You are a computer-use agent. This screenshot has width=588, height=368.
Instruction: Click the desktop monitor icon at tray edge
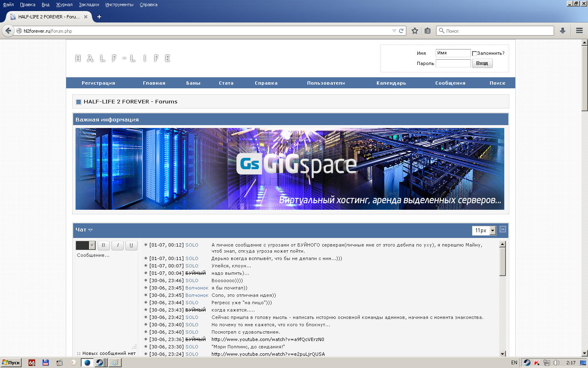(583, 363)
